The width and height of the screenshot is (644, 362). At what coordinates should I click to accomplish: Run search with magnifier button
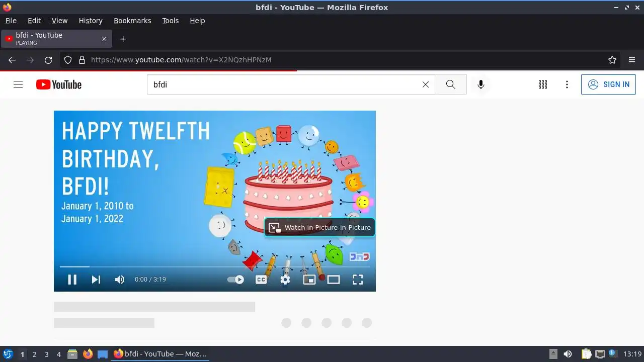tap(450, 84)
